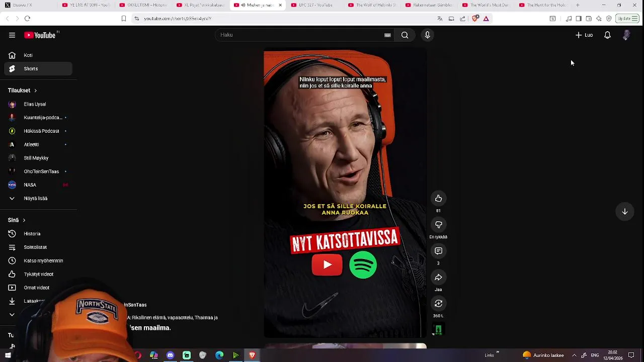Open the Windows notification center
The width and height of the screenshot is (644, 362).
click(x=631, y=355)
